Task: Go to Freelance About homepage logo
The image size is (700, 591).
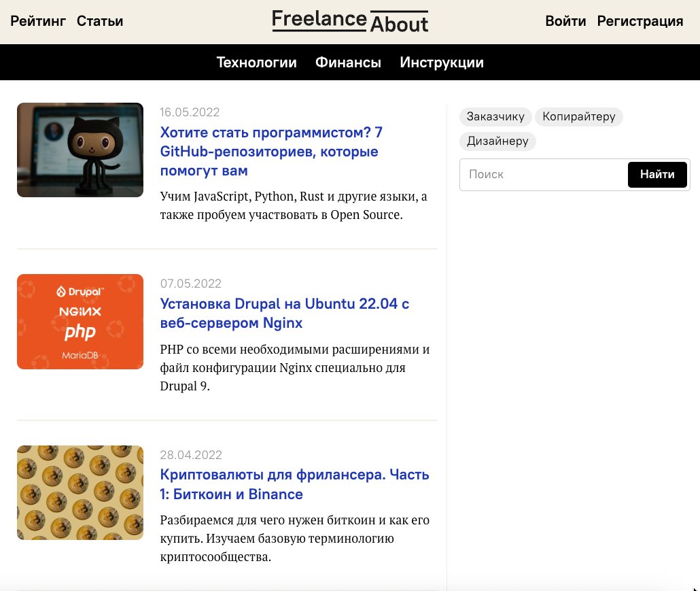Action: [350, 21]
